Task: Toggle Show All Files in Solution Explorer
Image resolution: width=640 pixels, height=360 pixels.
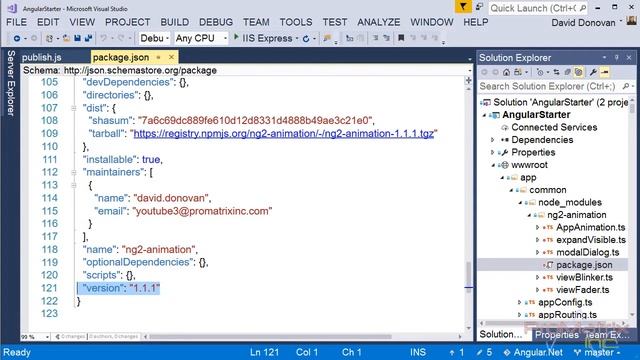Action: (x=578, y=72)
